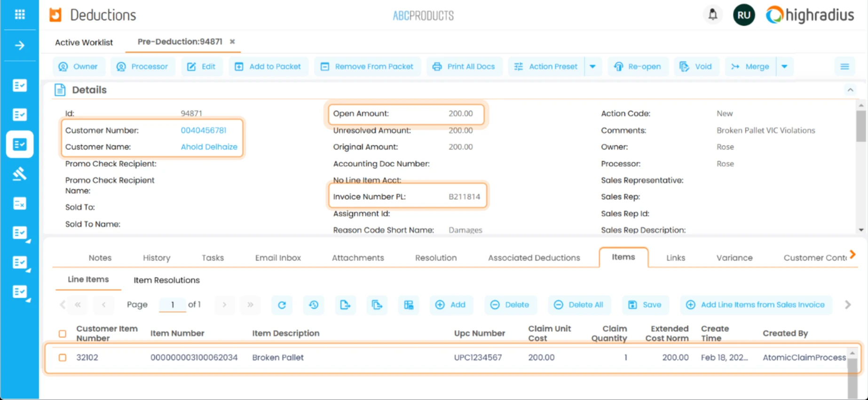
Task: Click Add Line Items from Sales Invoice
Action: pyautogui.click(x=756, y=305)
